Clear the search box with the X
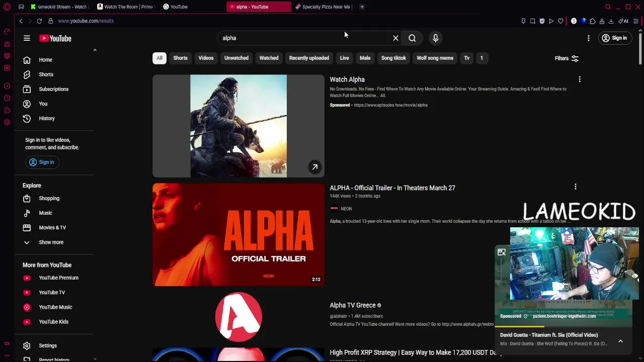This screenshot has height=362, width=644. tap(395, 38)
